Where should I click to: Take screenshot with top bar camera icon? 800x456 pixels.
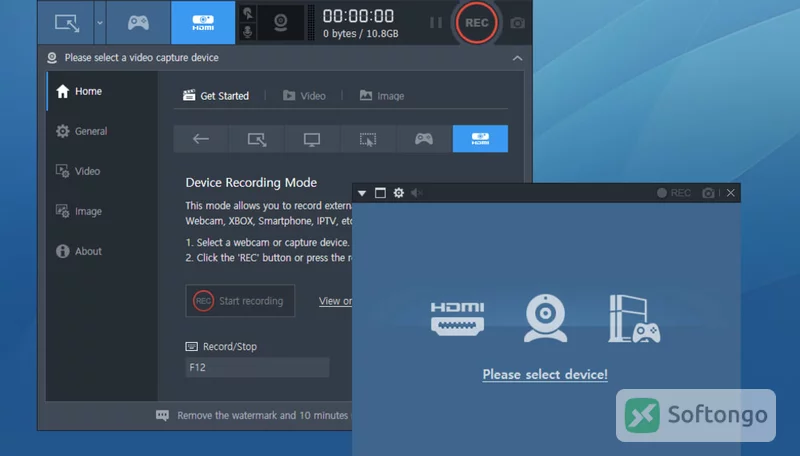click(x=517, y=23)
